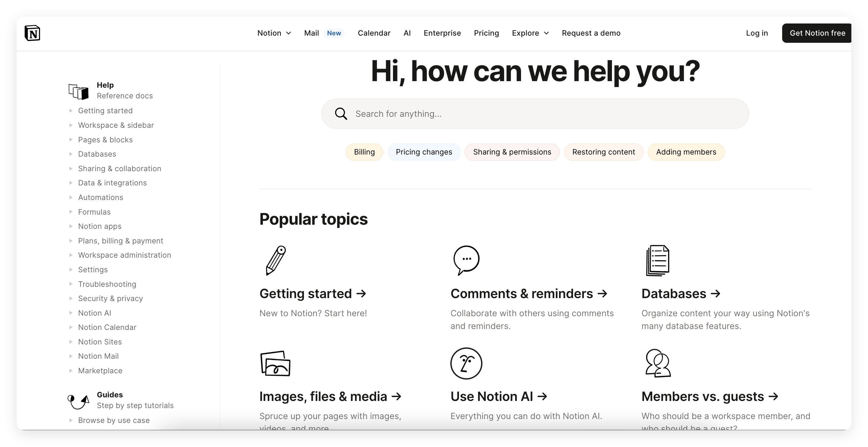Image resolution: width=868 pixels, height=447 pixels.
Task: Open Pricing in the top menu
Action: click(x=486, y=33)
